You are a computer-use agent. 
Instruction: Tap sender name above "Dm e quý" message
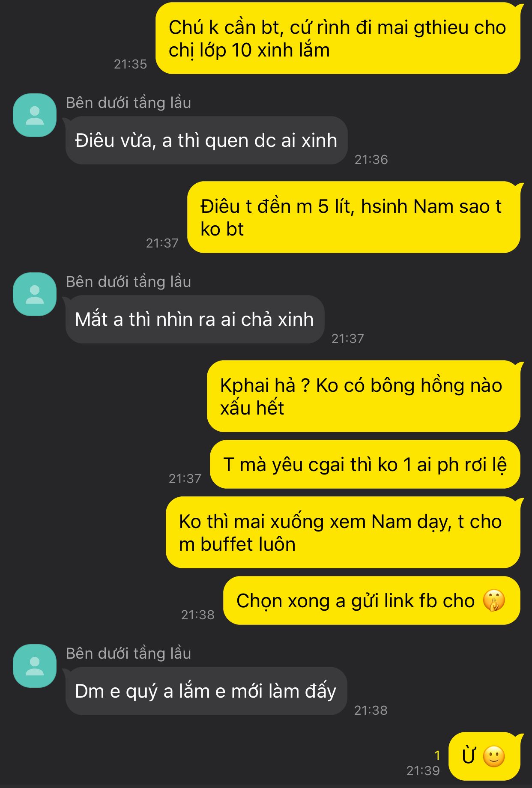[x=129, y=654]
